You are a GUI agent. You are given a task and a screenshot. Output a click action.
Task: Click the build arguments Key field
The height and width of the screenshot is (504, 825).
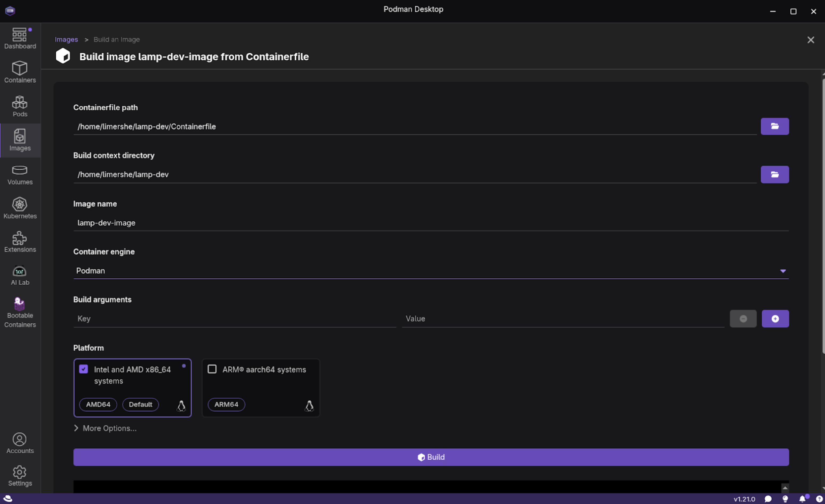pyautogui.click(x=234, y=319)
